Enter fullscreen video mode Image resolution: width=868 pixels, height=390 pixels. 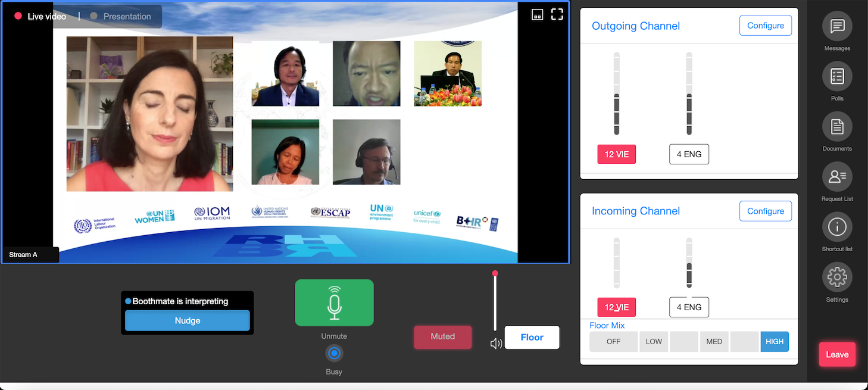[x=557, y=15]
